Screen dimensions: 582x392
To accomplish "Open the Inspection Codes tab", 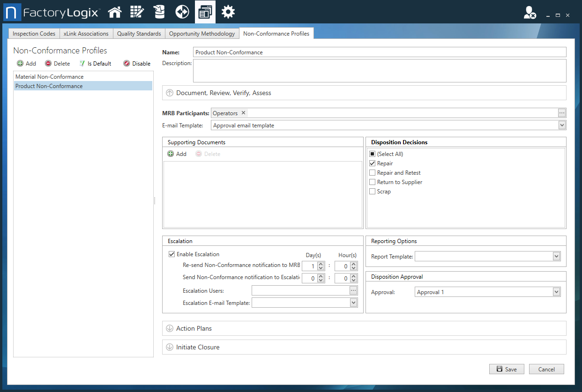I will coord(33,33).
